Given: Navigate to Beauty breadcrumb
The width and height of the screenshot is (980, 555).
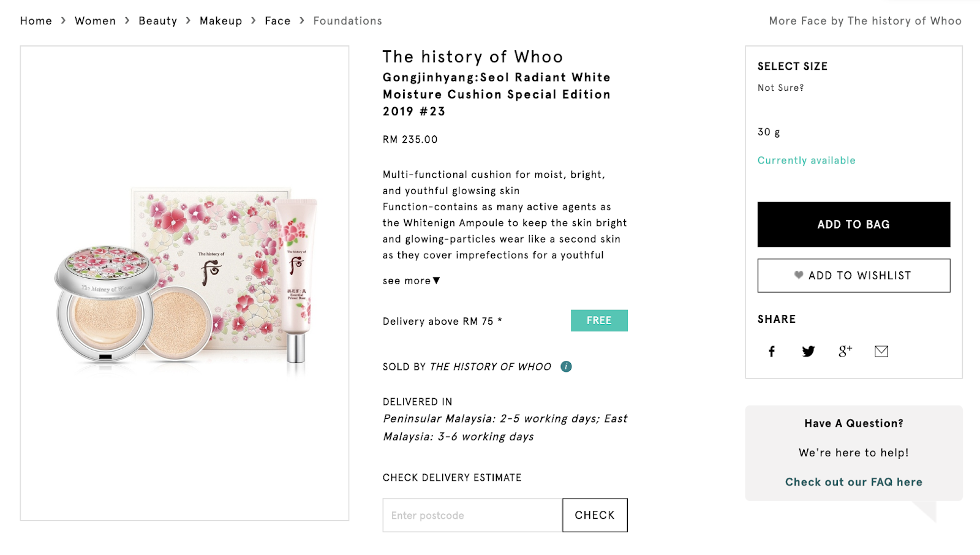Looking at the screenshot, I should coord(157,21).
